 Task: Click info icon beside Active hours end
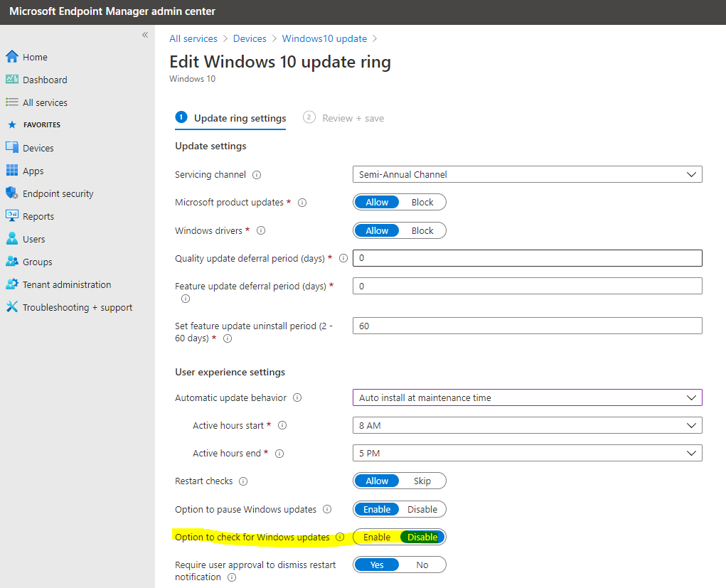pos(279,454)
